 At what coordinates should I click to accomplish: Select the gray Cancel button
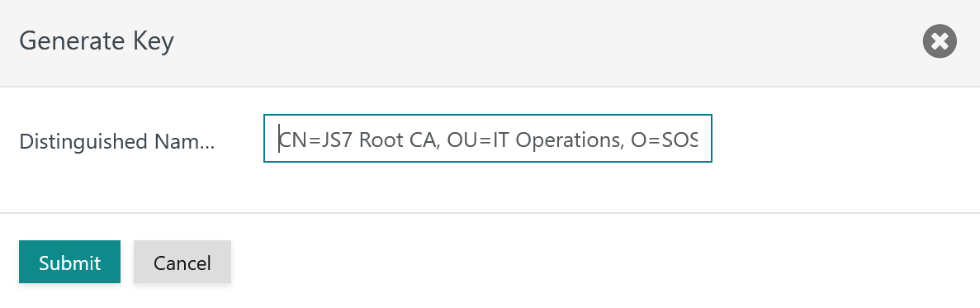(x=182, y=262)
